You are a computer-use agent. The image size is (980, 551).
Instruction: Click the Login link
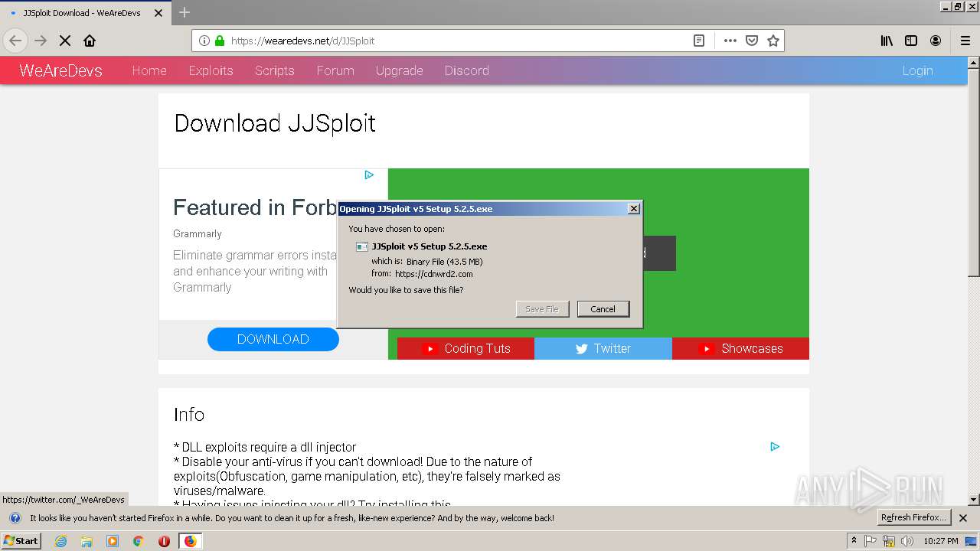(x=917, y=70)
